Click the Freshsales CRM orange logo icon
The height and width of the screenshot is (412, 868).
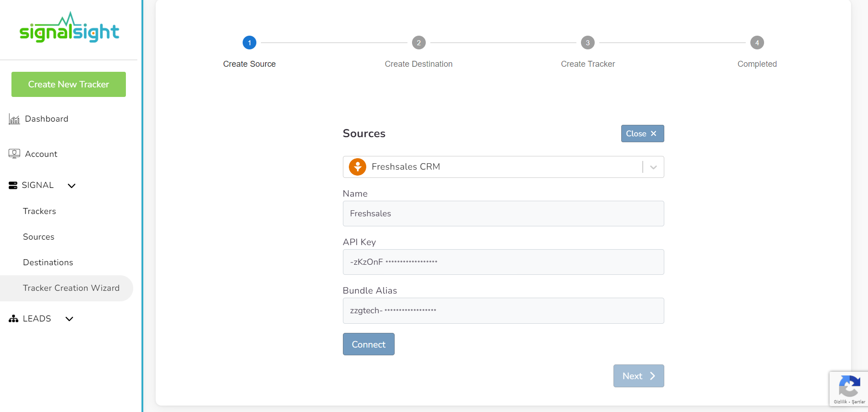point(358,167)
